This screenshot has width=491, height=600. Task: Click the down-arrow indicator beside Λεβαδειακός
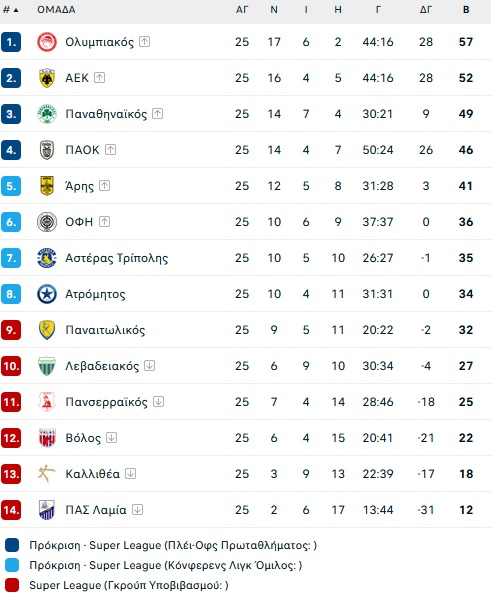149,365
